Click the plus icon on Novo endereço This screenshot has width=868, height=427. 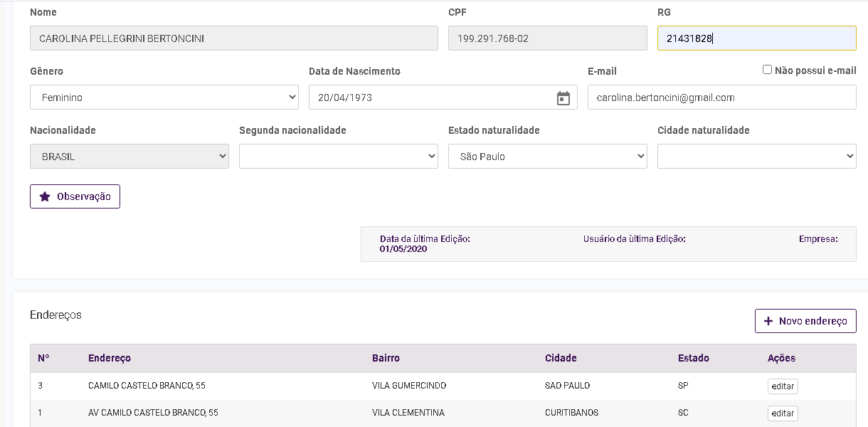pos(768,321)
